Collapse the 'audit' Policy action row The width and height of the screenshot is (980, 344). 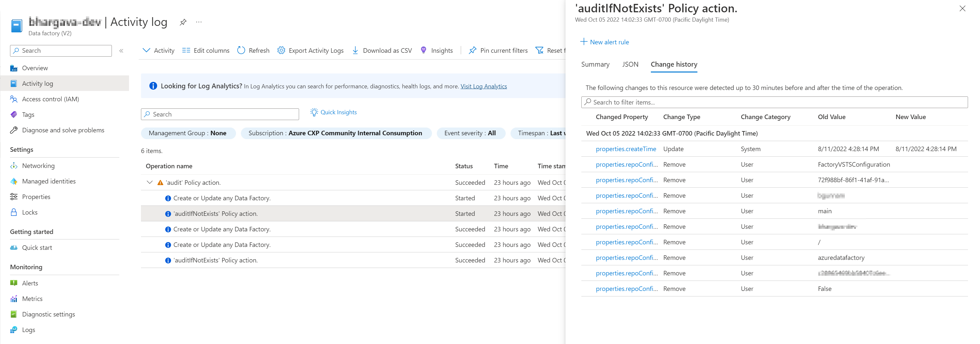(150, 183)
